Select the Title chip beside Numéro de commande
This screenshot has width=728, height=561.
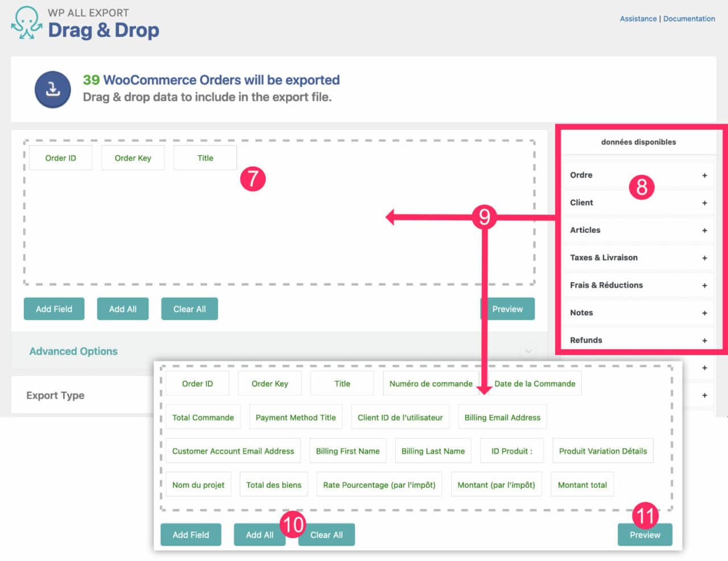pos(342,383)
